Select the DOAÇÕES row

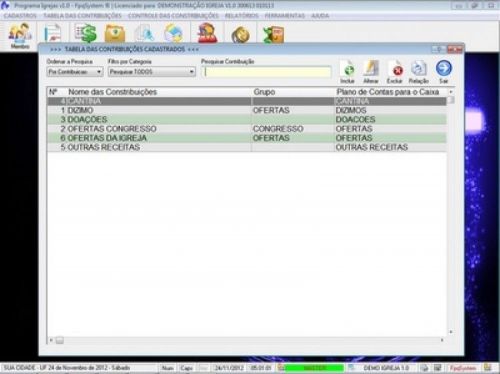point(247,119)
